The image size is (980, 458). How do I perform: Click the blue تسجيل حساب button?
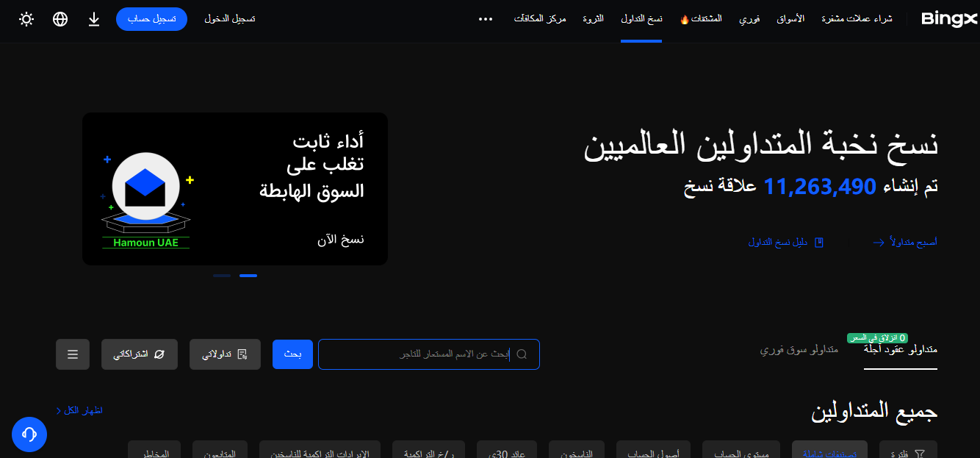pyautogui.click(x=151, y=19)
